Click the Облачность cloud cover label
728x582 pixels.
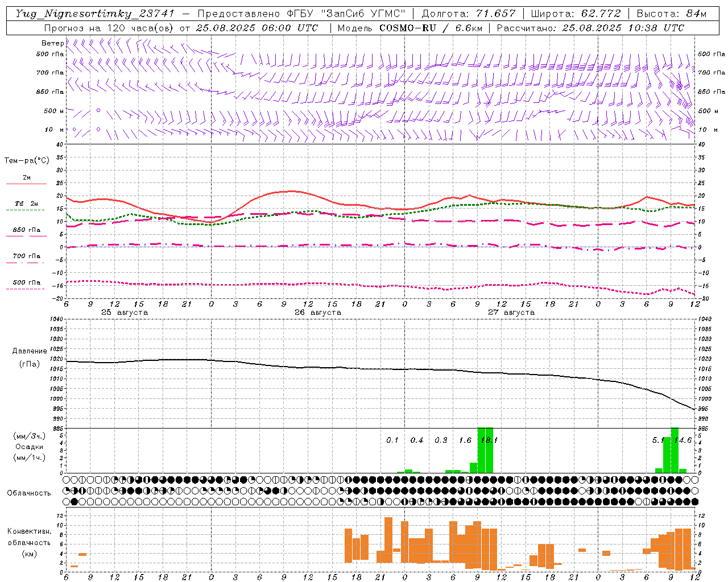29,493
